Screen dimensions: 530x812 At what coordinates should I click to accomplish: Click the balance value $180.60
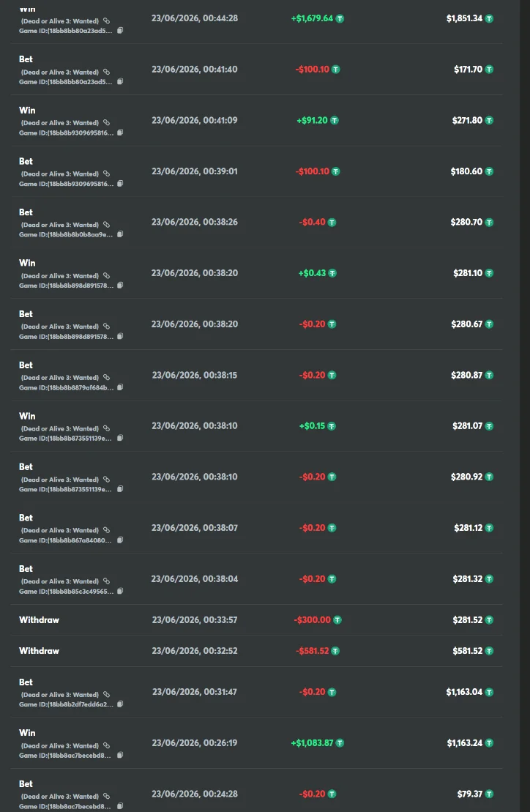click(466, 171)
